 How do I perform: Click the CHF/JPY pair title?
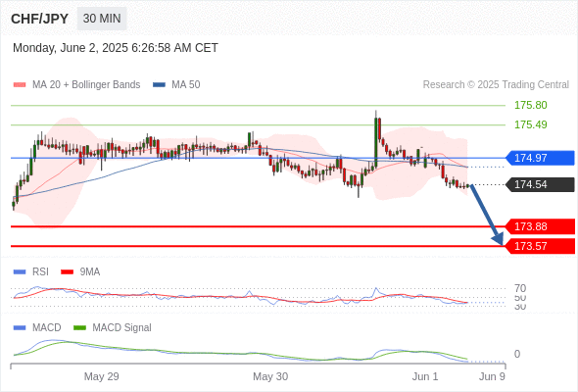pyautogui.click(x=39, y=19)
